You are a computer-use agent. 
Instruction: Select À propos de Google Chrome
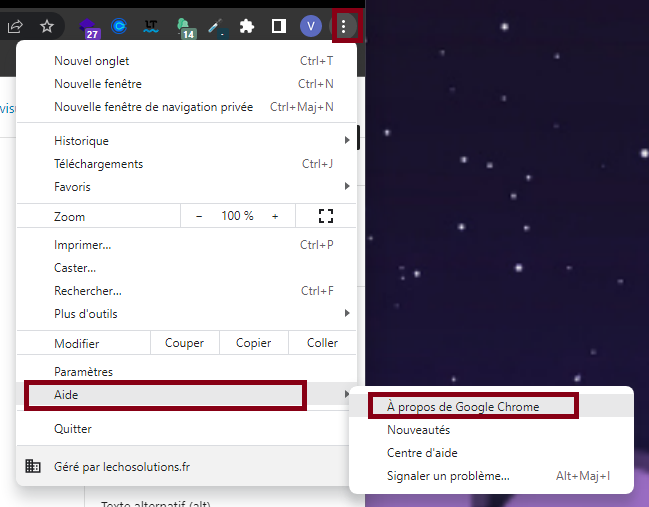point(491,406)
